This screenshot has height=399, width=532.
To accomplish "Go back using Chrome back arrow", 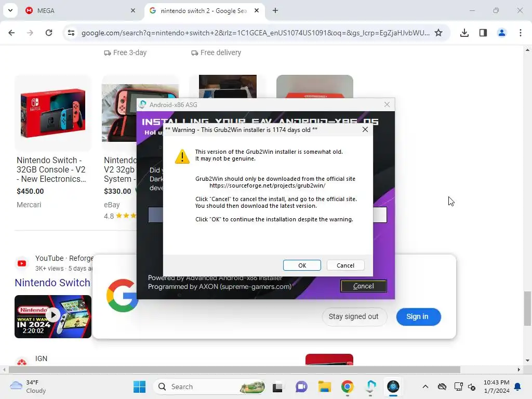I will coord(11,33).
